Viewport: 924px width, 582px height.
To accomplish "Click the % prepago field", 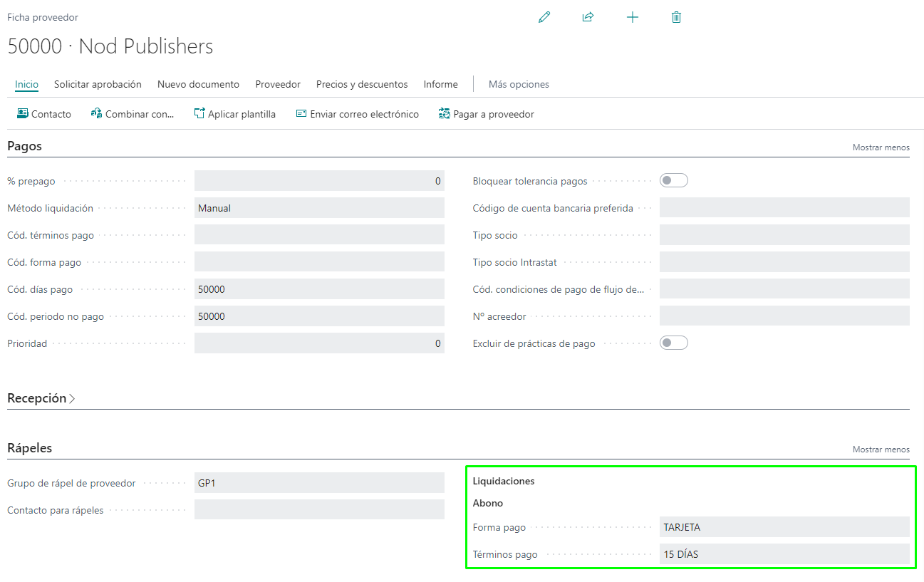I will (319, 181).
